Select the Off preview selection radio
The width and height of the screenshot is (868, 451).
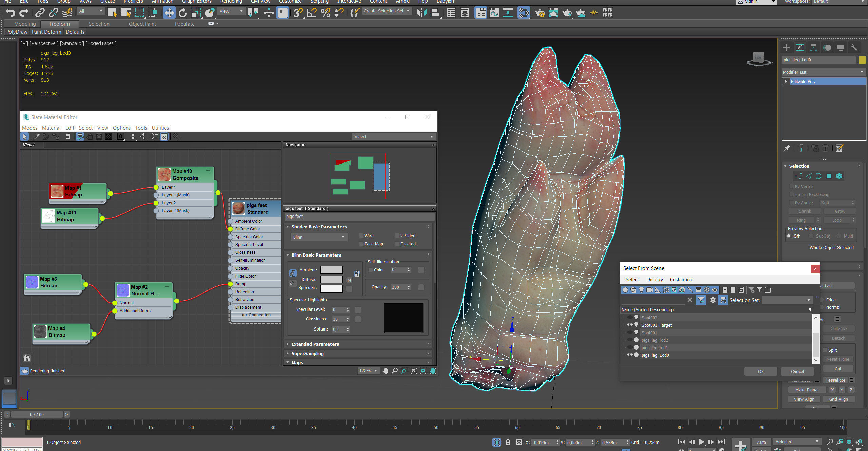[789, 236]
